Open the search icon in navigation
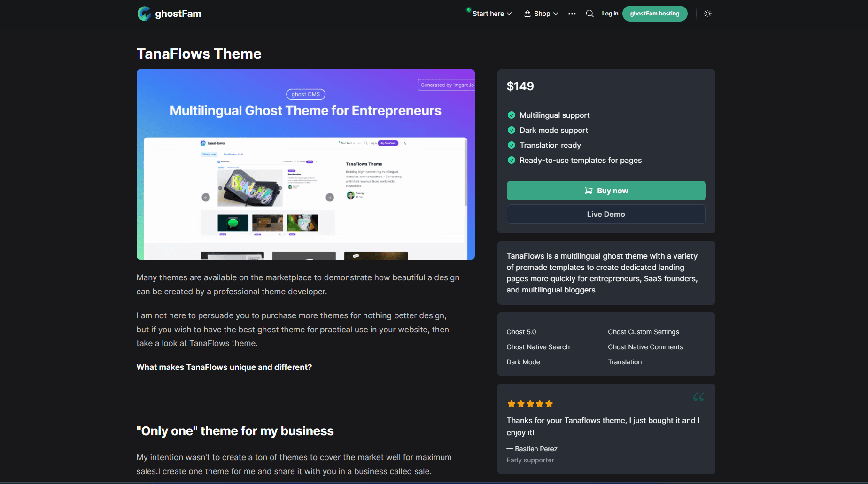 (x=589, y=14)
